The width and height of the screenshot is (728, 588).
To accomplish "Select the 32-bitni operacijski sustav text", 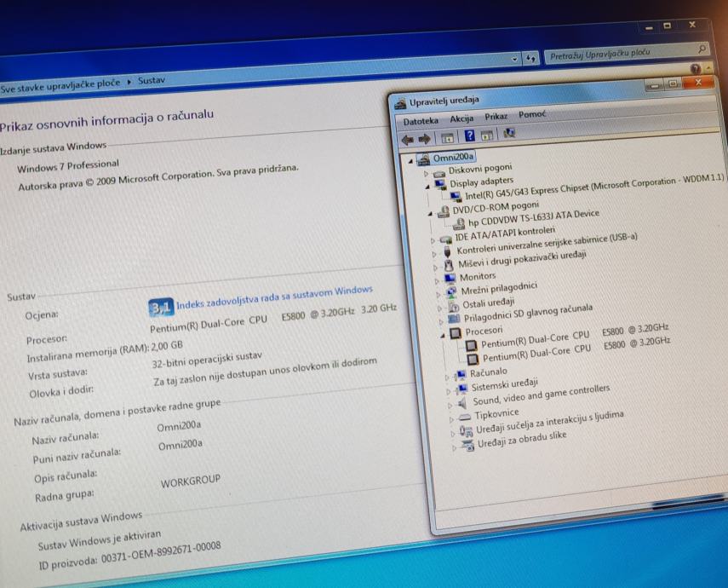I will [x=207, y=360].
